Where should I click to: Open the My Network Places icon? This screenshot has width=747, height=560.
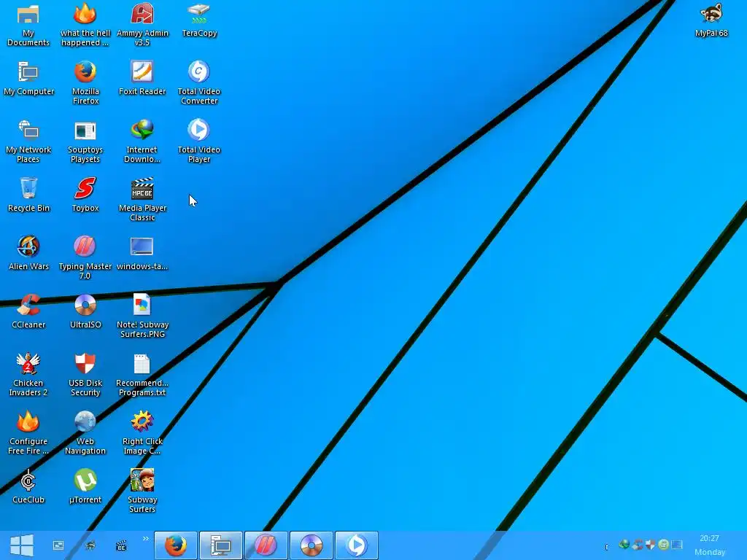28,141
